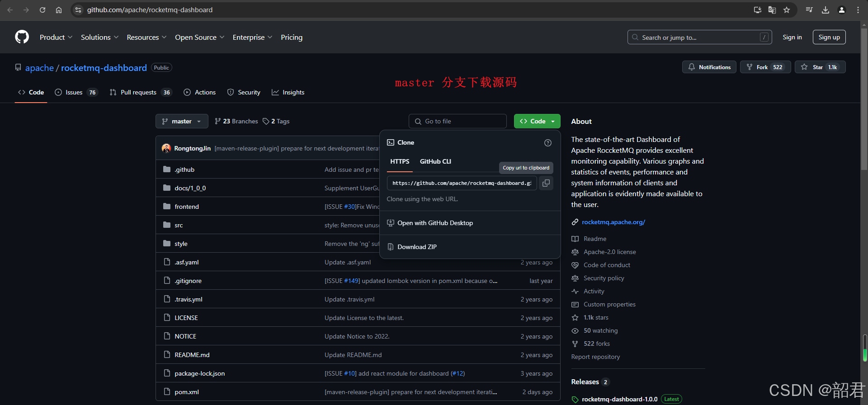Open the apache owner link
The width and height of the screenshot is (868, 405).
[x=39, y=68]
